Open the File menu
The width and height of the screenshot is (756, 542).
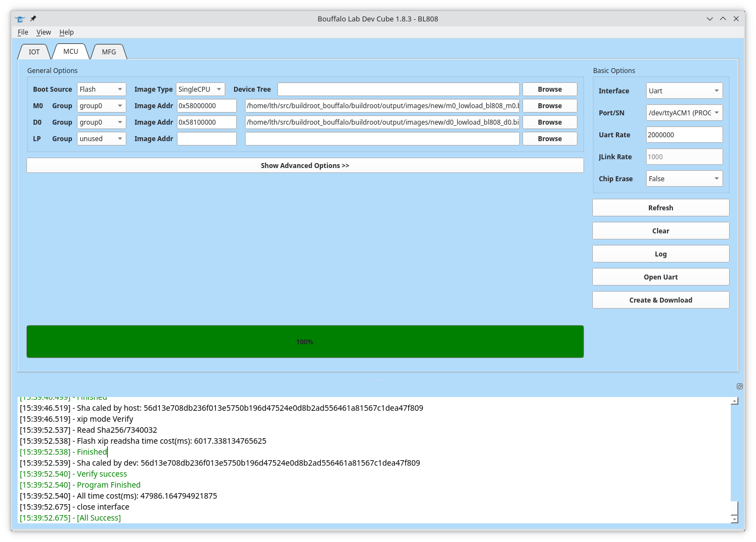pos(23,32)
